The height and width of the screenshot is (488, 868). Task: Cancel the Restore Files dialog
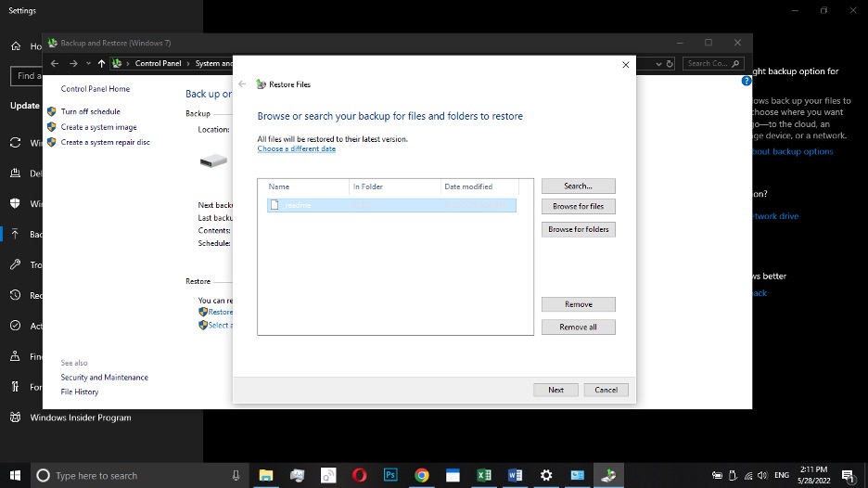click(606, 390)
